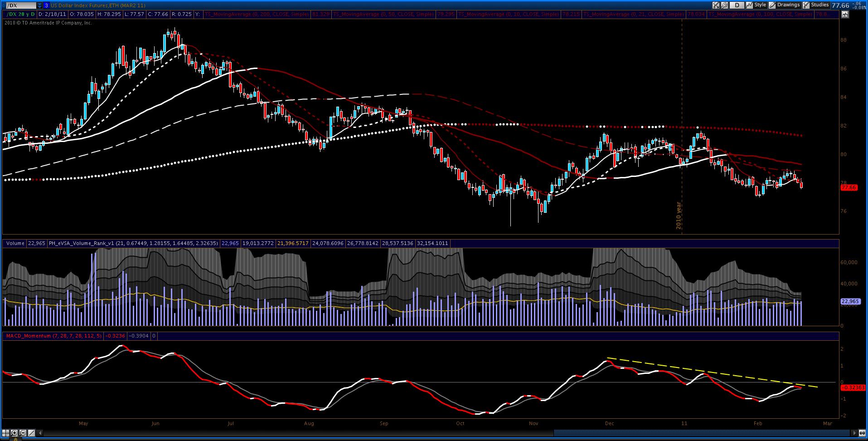
Task: Click the "Nov" label on the time axis
Action: pyautogui.click(x=533, y=423)
